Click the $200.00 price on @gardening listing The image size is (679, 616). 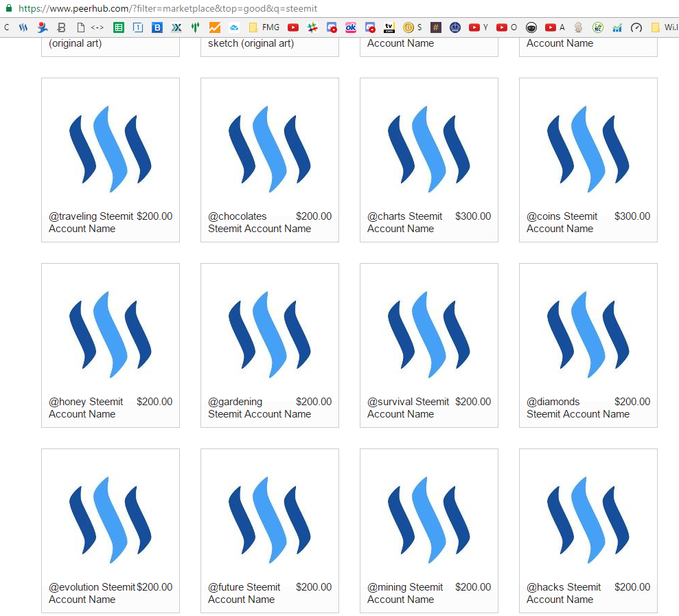314,402
